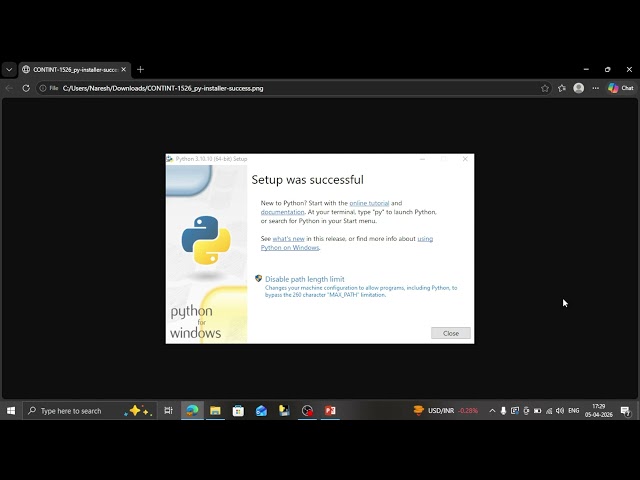The width and height of the screenshot is (640, 480).
Task: Click X on Python Setup title bar
Action: (465, 159)
